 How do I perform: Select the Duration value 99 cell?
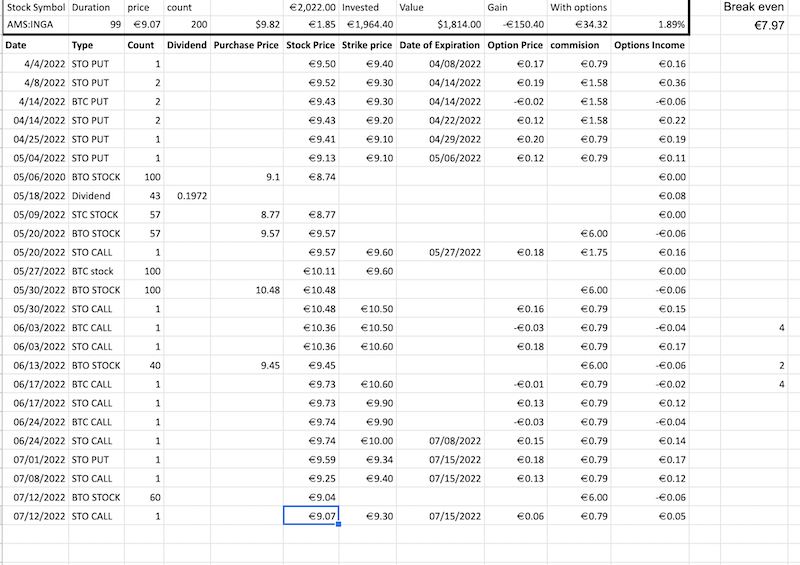[97, 23]
